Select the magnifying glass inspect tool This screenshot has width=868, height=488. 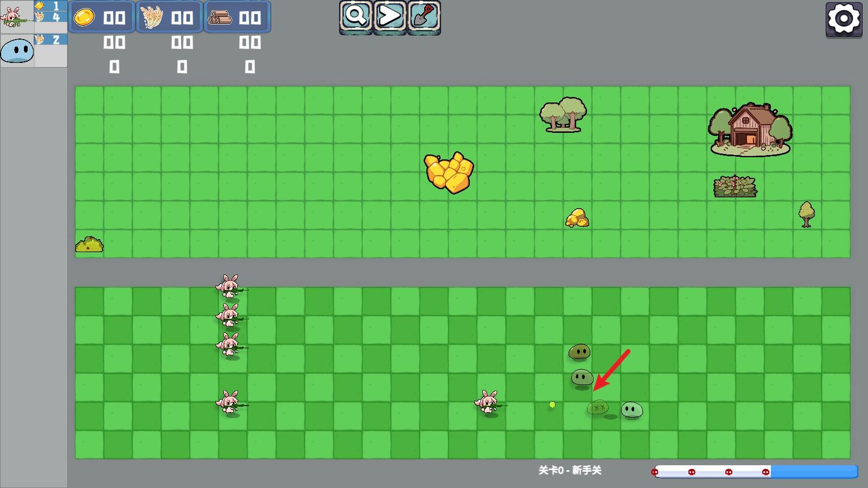(356, 17)
